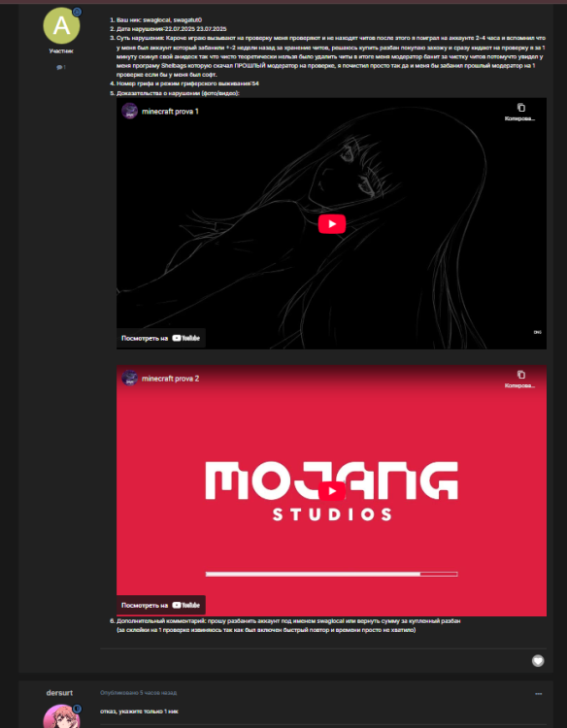Open the author's avatar with letter A

coord(61,25)
